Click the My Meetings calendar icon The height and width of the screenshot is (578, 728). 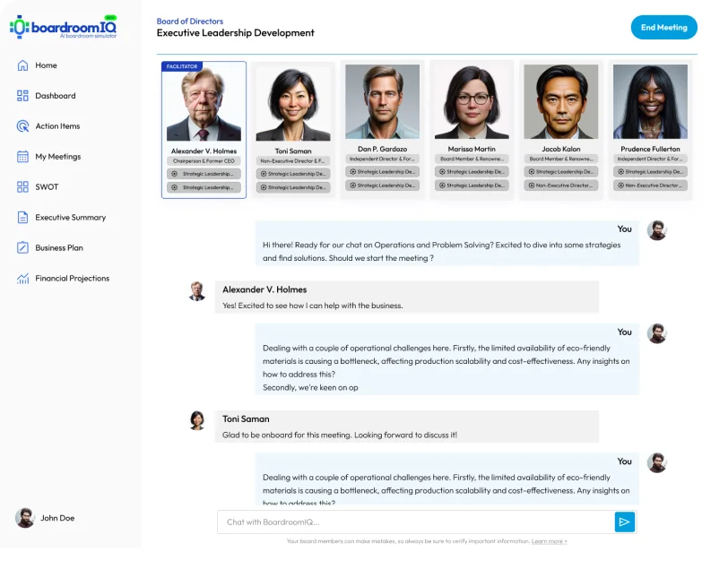[x=22, y=156]
